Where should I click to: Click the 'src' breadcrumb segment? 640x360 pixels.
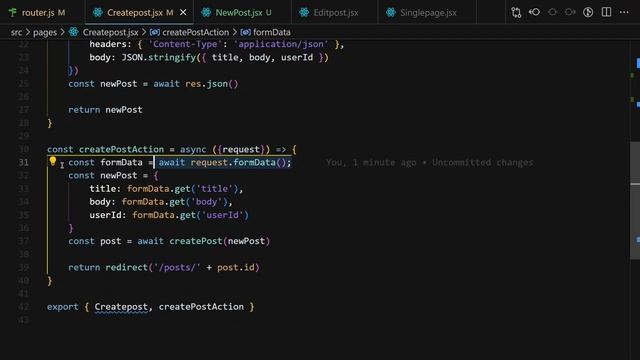point(16,32)
